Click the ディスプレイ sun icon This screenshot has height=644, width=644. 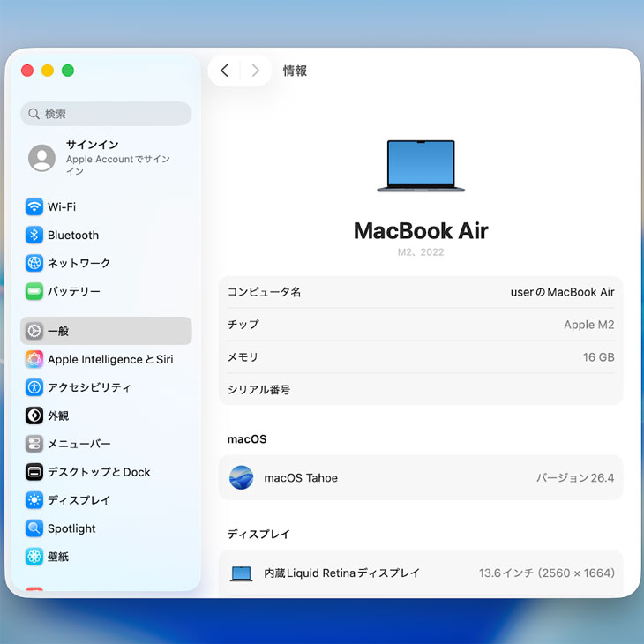(x=34, y=500)
